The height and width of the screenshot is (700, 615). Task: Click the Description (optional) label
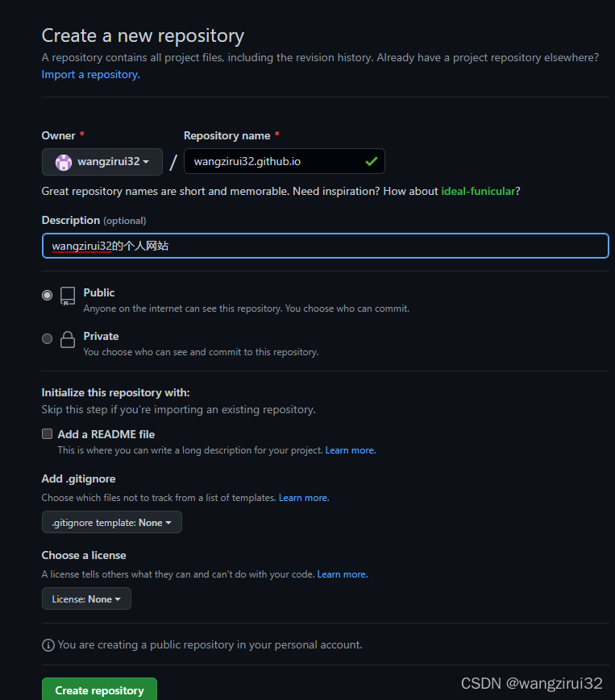[x=93, y=221]
